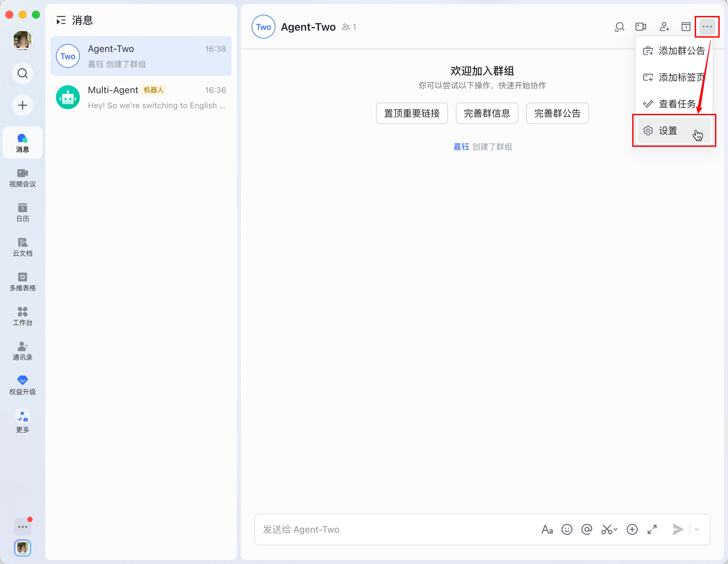Screen dimensions: 728x564
Task: Open 云文档 in the sidebar
Action: click(x=22, y=247)
